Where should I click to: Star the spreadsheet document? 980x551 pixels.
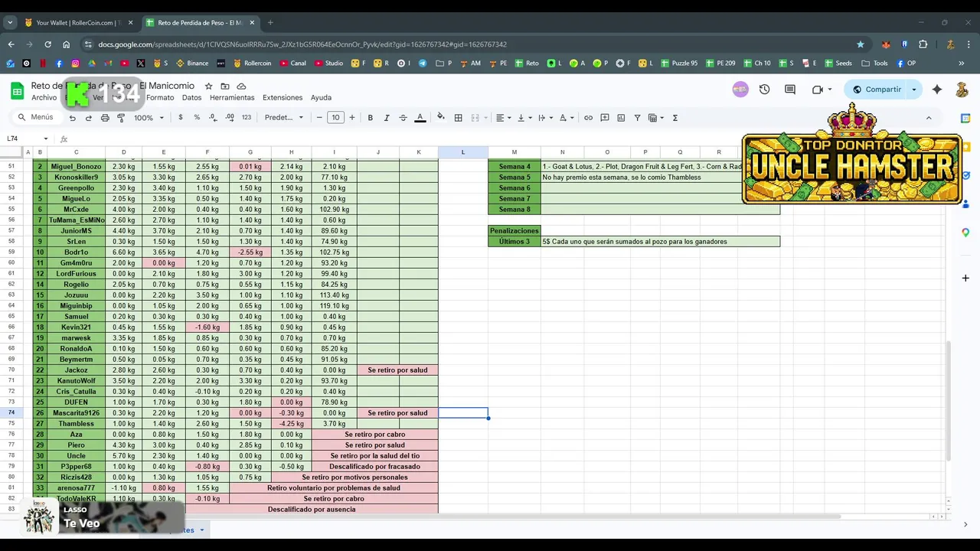(x=208, y=86)
